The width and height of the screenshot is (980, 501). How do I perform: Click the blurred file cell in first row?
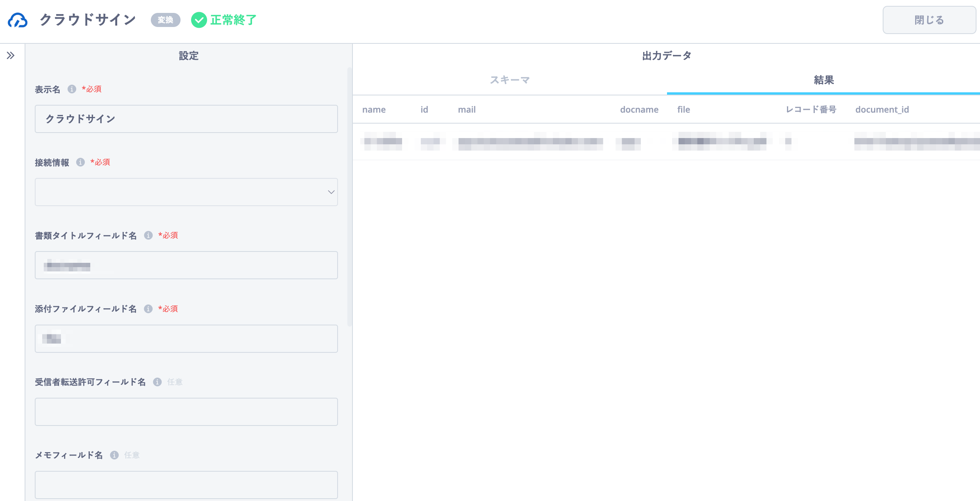(722, 141)
